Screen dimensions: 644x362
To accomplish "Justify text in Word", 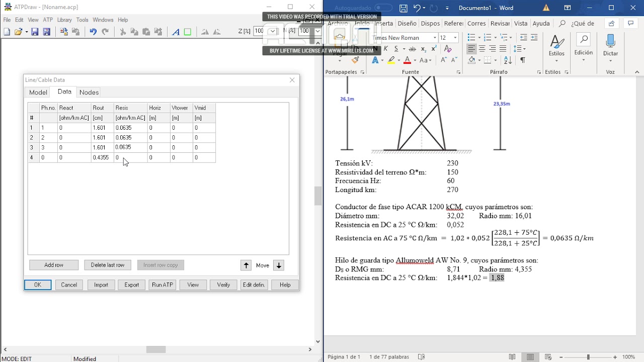I will pyautogui.click(x=503, y=49).
